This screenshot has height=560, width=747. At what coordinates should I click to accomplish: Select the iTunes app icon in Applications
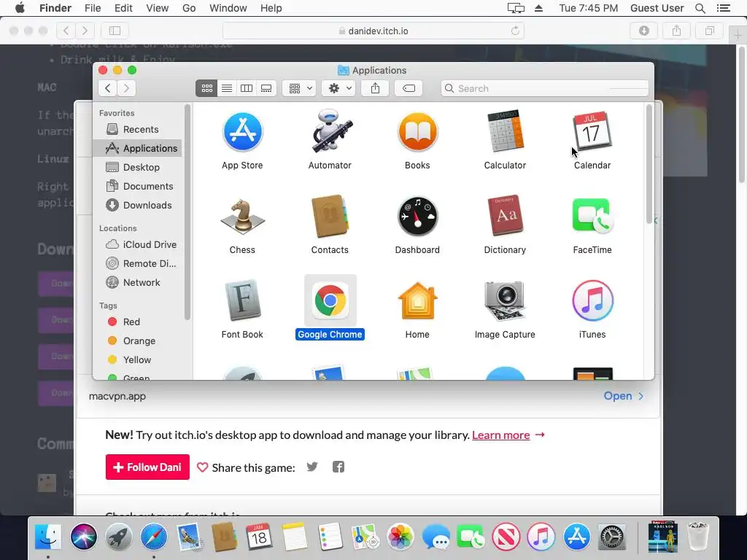592,301
